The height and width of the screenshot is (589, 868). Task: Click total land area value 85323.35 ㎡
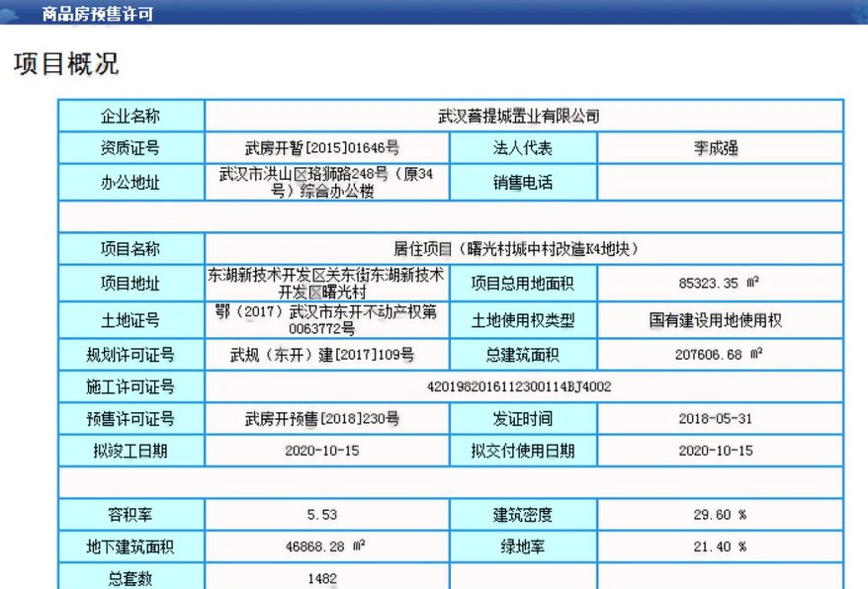tap(719, 283)
